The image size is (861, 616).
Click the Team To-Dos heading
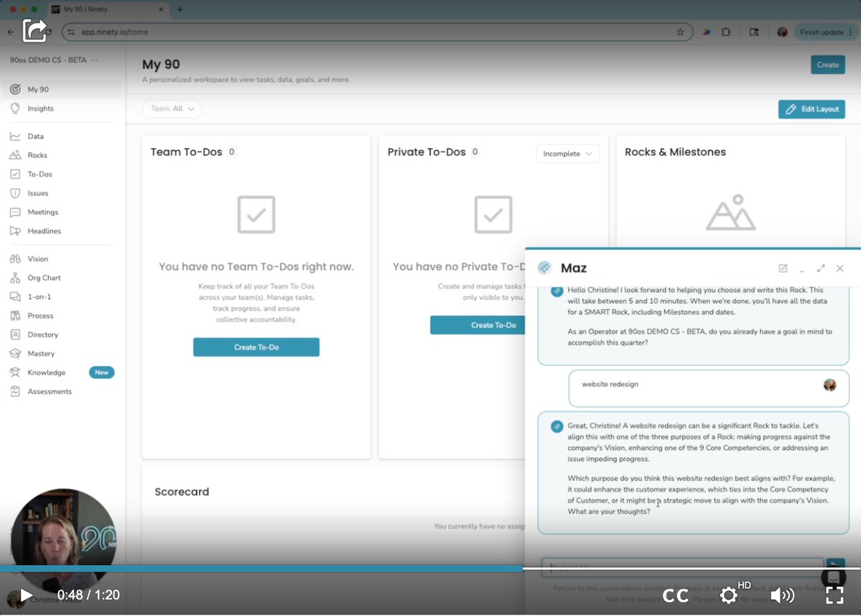pyautogui.click(x=187, y=152)
